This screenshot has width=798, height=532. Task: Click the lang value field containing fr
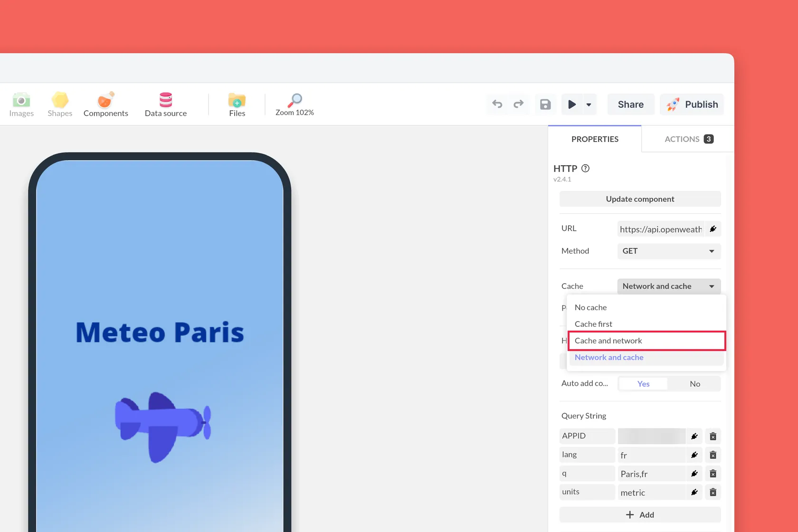pyautogui.click(x=651, y=455)
